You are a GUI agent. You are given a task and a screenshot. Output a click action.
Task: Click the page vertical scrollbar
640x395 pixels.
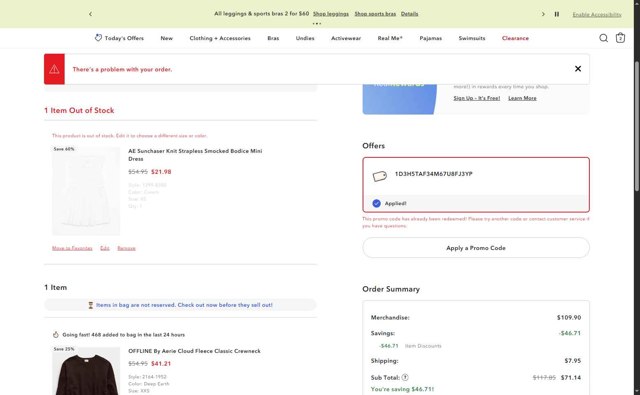coord(637,126)
